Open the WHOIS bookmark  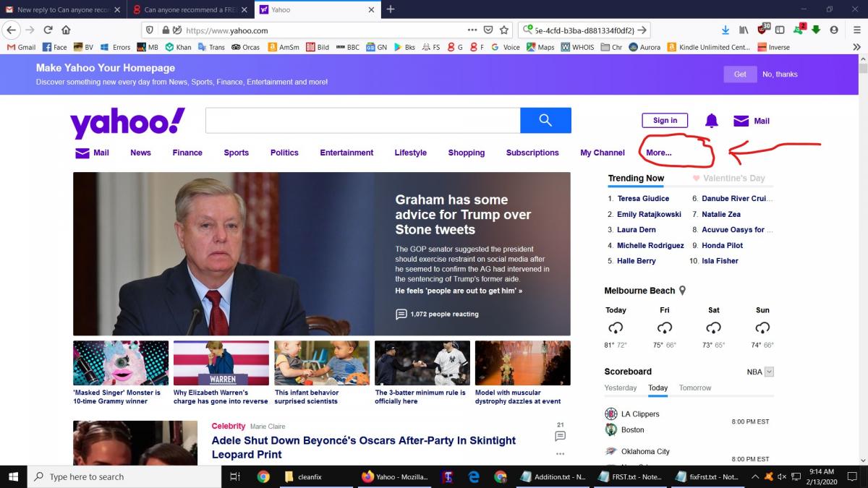point(578,47)
